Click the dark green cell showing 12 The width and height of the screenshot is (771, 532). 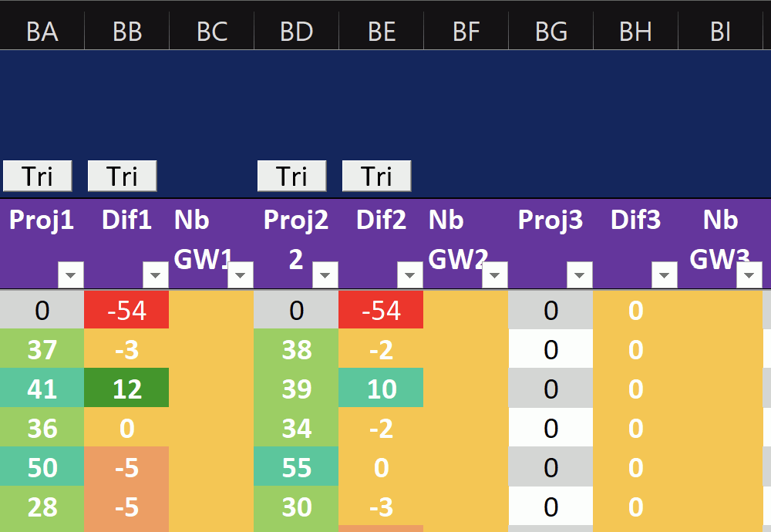pyautogui.click(x=126, y=389)
